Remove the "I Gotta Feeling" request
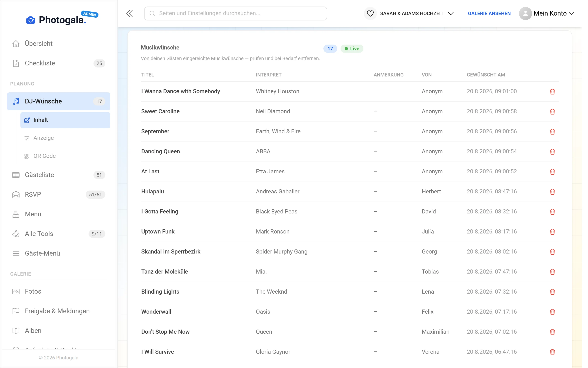 pyautogui.click(x=552, y=212)
